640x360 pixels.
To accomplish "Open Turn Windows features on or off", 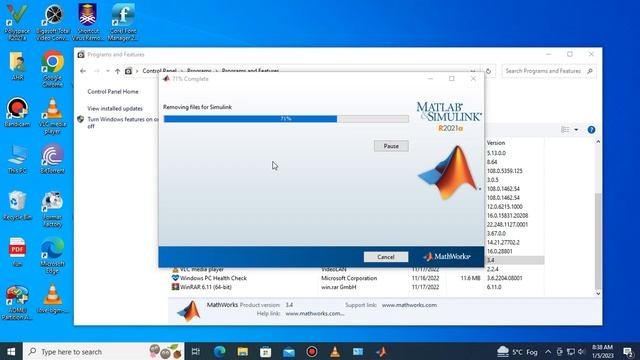I will pos(122,122).
